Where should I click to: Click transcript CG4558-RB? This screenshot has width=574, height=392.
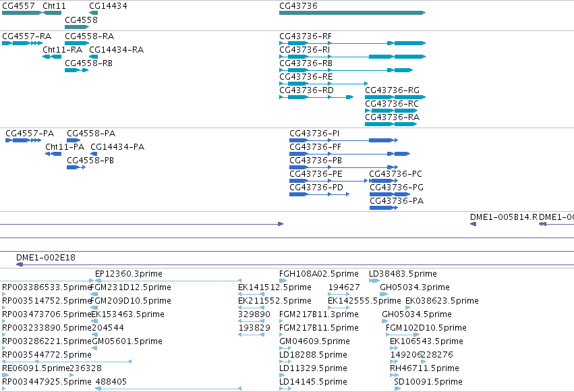pos(76,70)
